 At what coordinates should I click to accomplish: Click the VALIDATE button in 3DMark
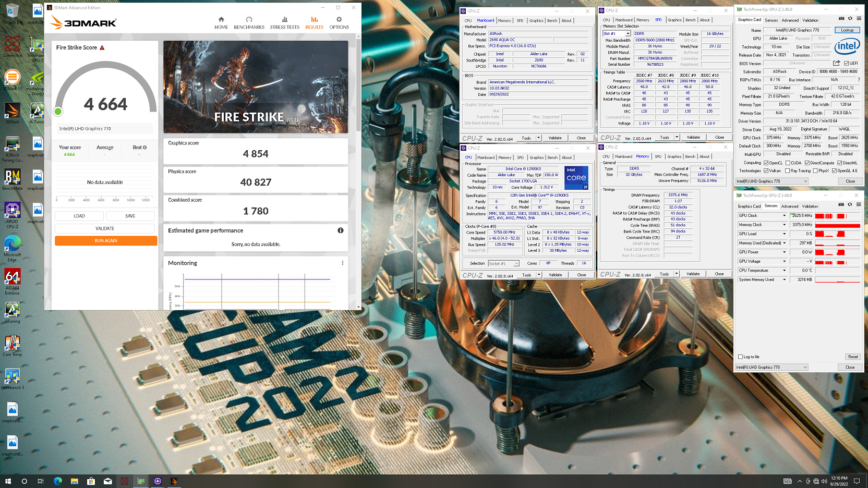point(105,228)
